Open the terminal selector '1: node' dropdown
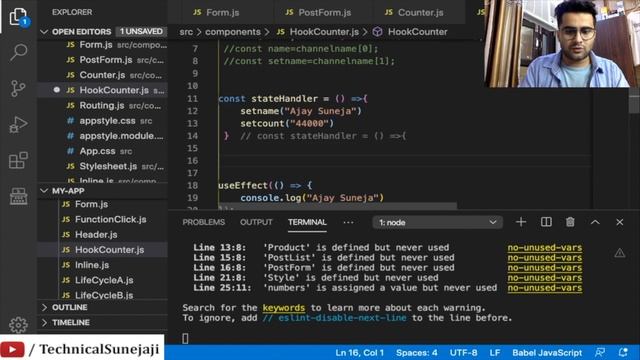640x360 pixels. pyautogui.click(x=437, y=222)
